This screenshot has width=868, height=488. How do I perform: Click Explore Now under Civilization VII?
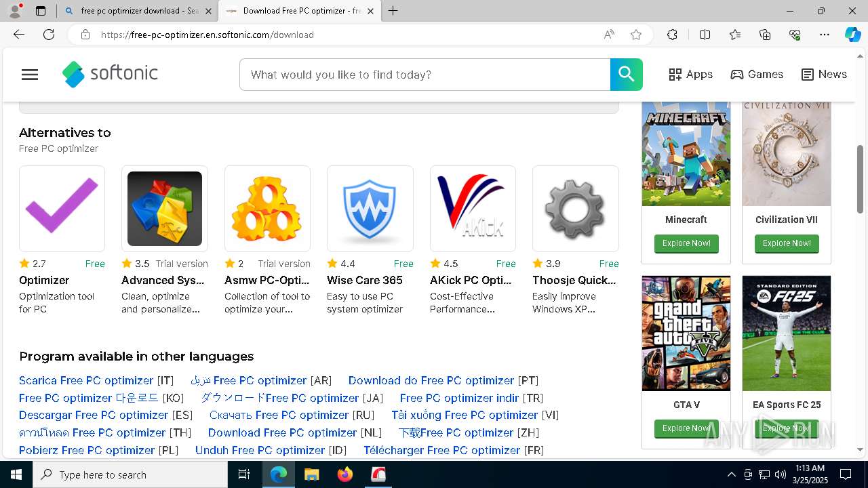[787, 243]
